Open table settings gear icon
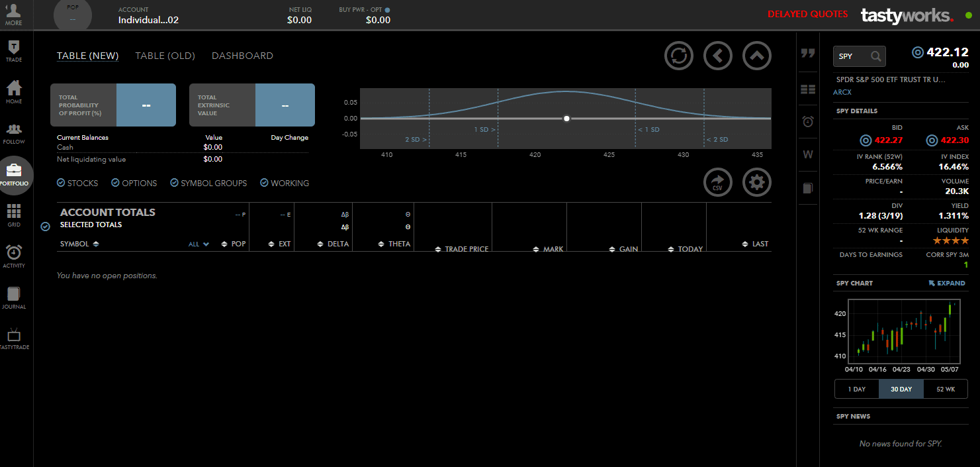980x467 pixels. 757,183
